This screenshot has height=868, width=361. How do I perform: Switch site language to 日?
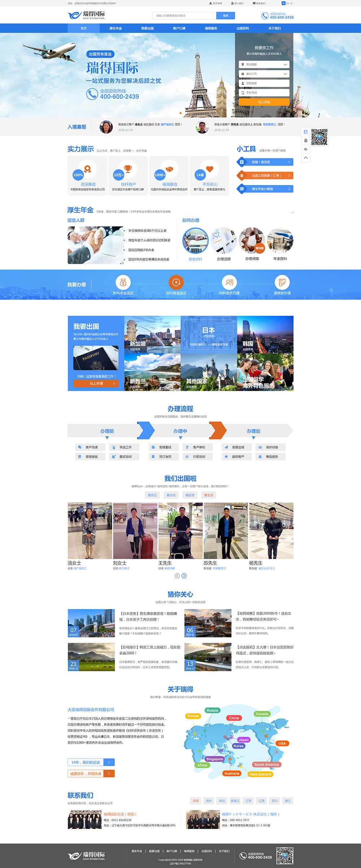click(x=292, y=3)
